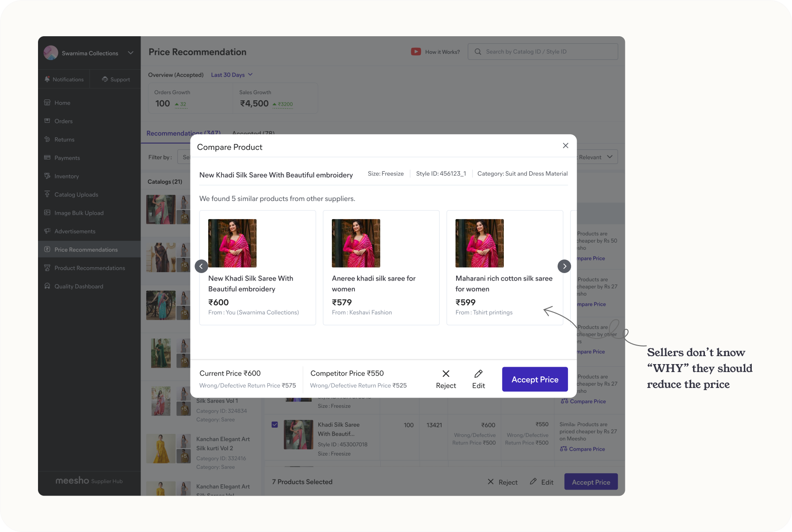Click Reject in the bottom selection bar

(503, 482)
